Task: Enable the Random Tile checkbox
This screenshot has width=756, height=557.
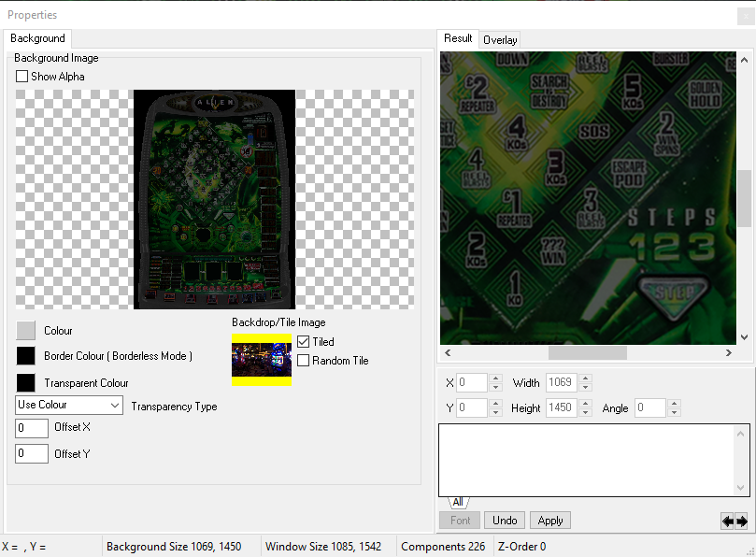Action: [x=304, y=360]
